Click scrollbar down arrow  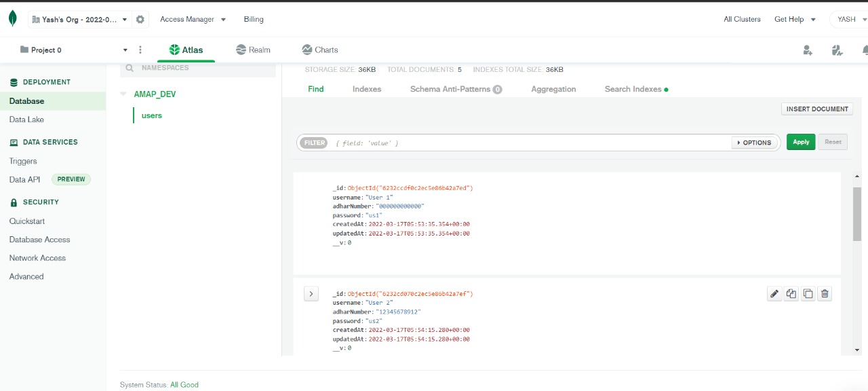(857, 350)
